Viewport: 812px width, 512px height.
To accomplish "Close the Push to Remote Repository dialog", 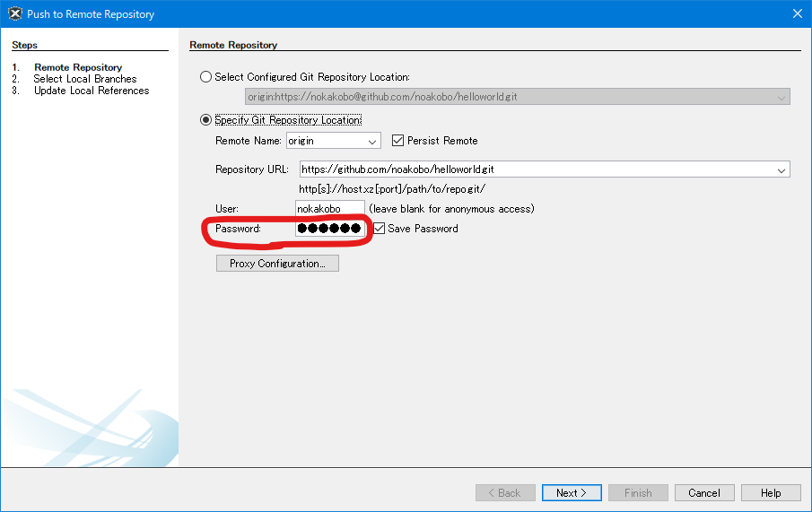I will click(797, 13).
